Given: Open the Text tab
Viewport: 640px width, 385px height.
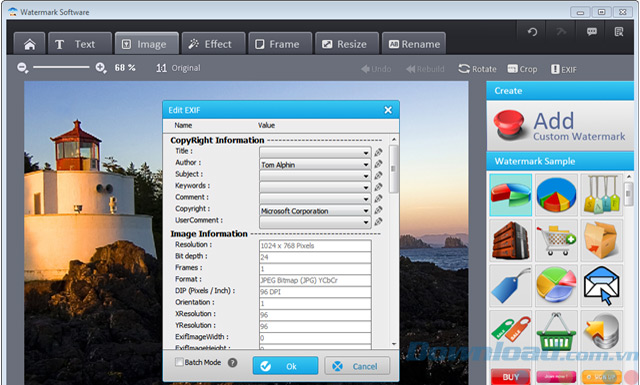Looking at the screenshot, I should click(x=80, y=44).
